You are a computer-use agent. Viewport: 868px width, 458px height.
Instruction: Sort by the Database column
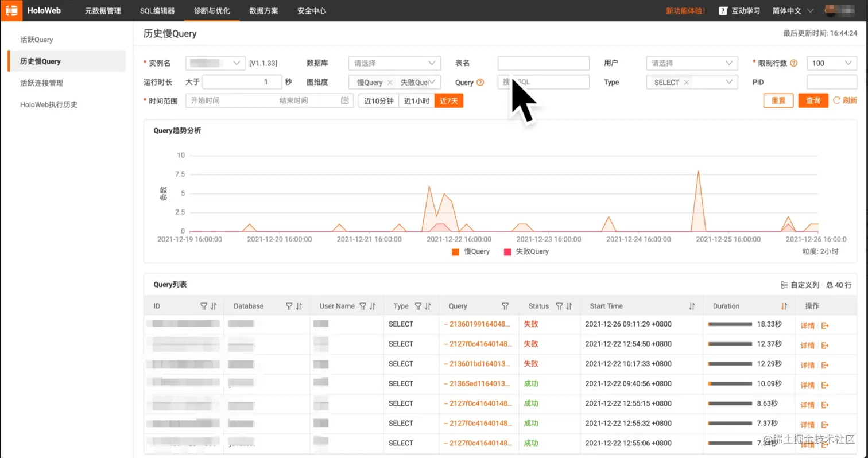[299, 306]
